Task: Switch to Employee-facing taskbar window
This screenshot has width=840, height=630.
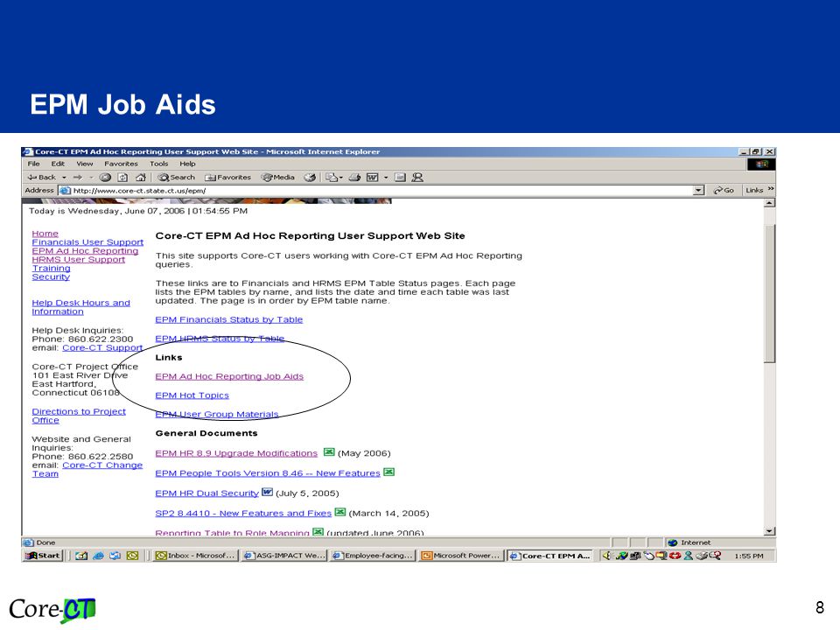Action: [373, 556]
